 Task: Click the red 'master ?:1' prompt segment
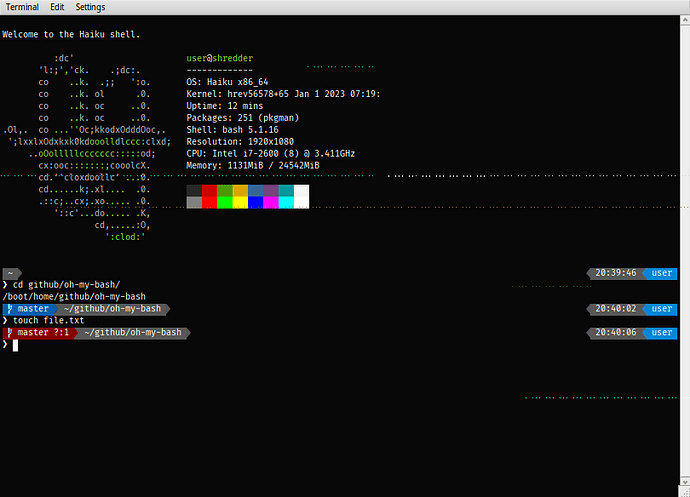pyautogui.click(x=40, y=332)
